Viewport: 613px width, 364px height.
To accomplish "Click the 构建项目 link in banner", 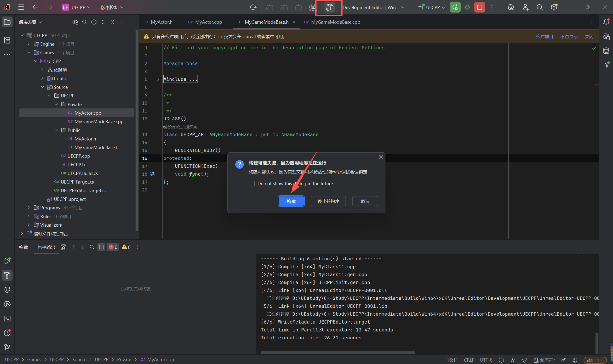I will [x=544, y=37].
